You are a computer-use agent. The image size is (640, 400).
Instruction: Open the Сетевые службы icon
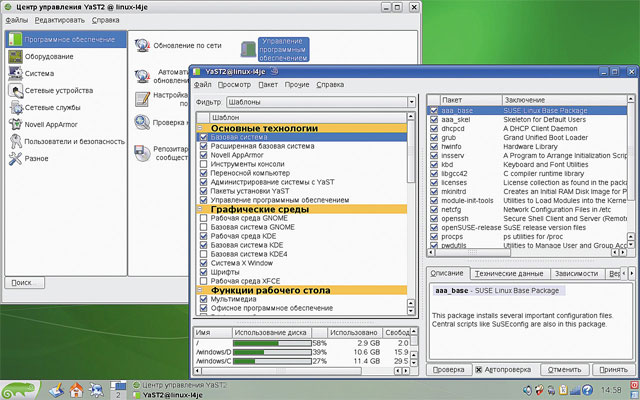pos(16,108)
